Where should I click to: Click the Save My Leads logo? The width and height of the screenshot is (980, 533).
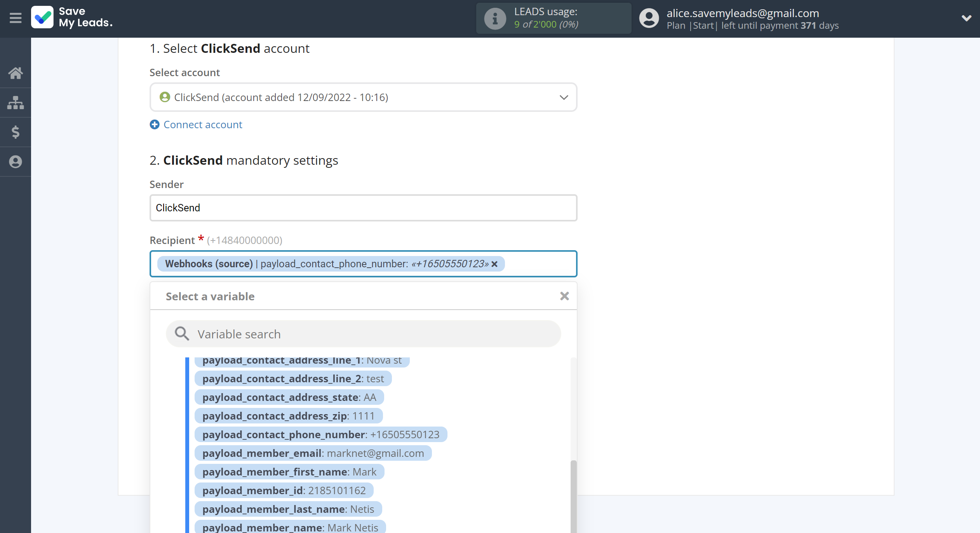click(72, 17)
